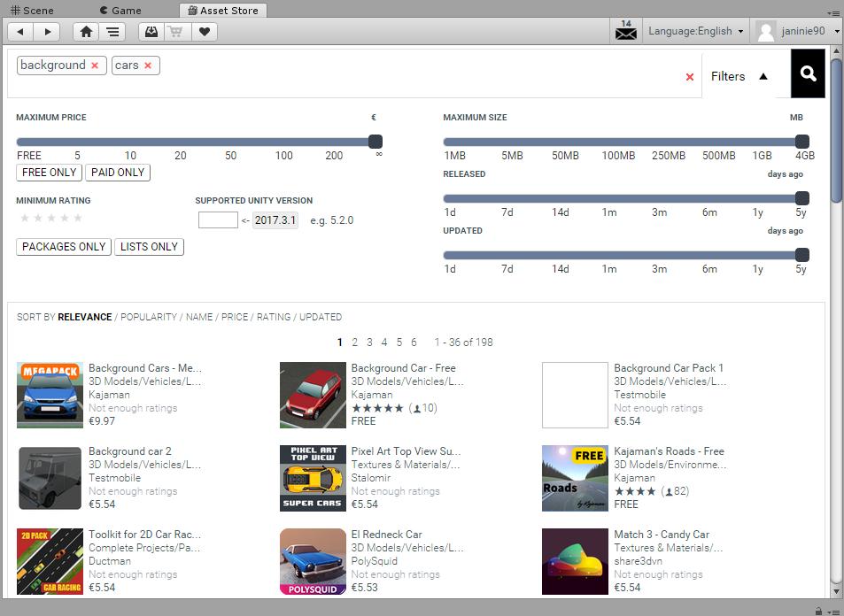Image resolution: width=844 pixels, height=616 pixels.
Task: Go back with the left arrow button
Action: click(20, 32)
